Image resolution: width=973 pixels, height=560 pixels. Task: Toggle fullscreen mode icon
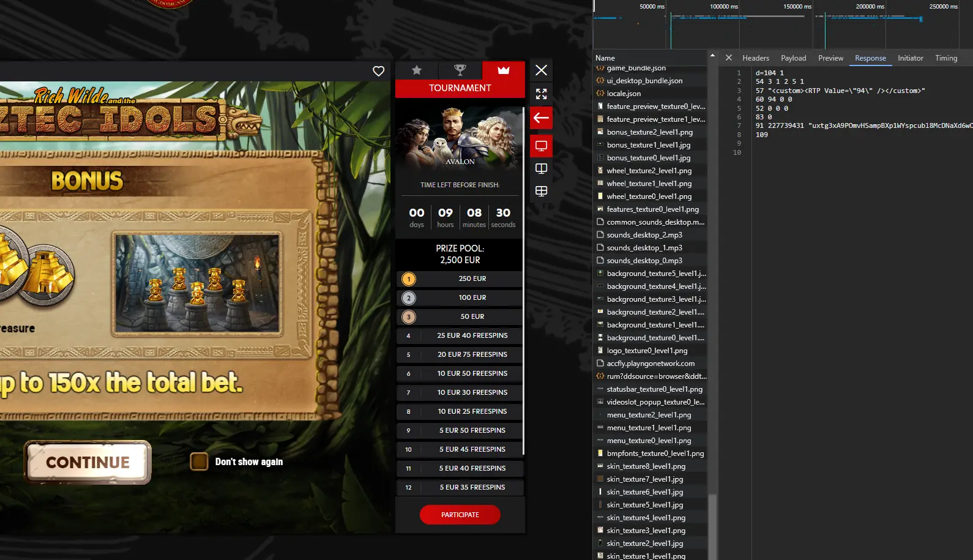tap(542, 94)
